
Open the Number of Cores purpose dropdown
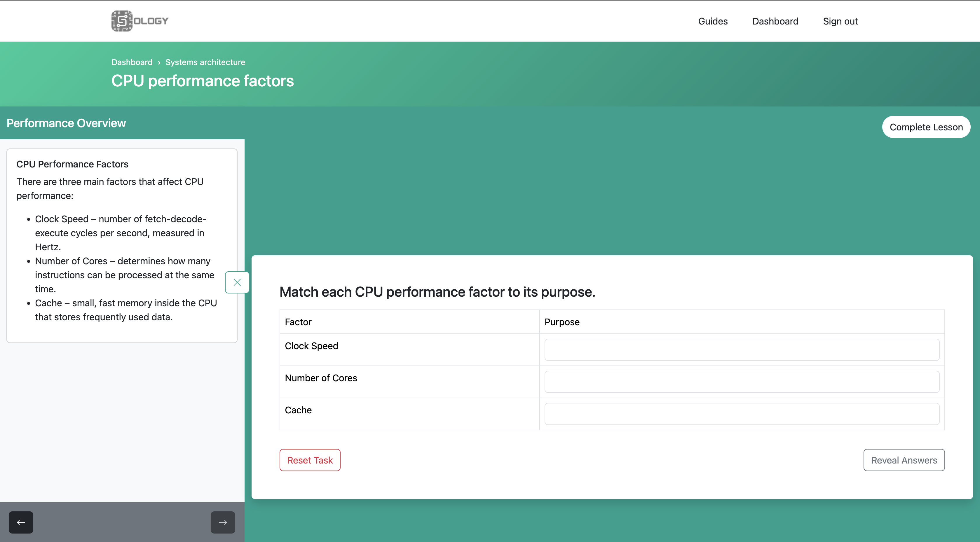[742, 382]
